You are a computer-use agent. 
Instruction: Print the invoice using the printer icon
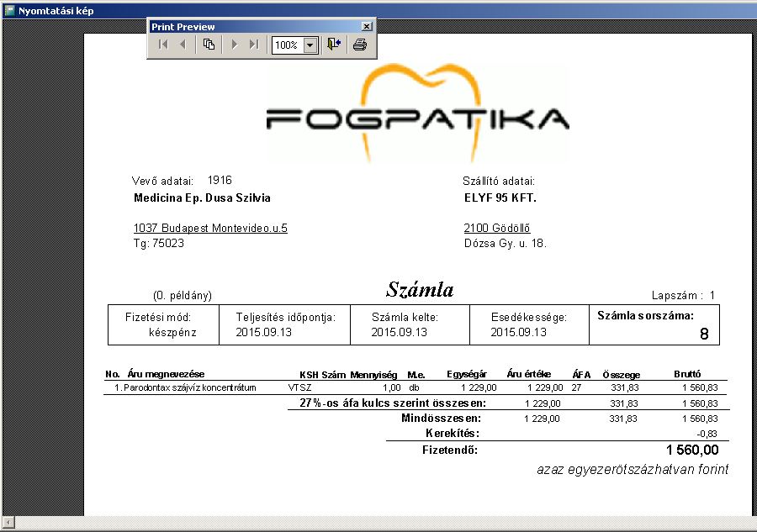360,45
